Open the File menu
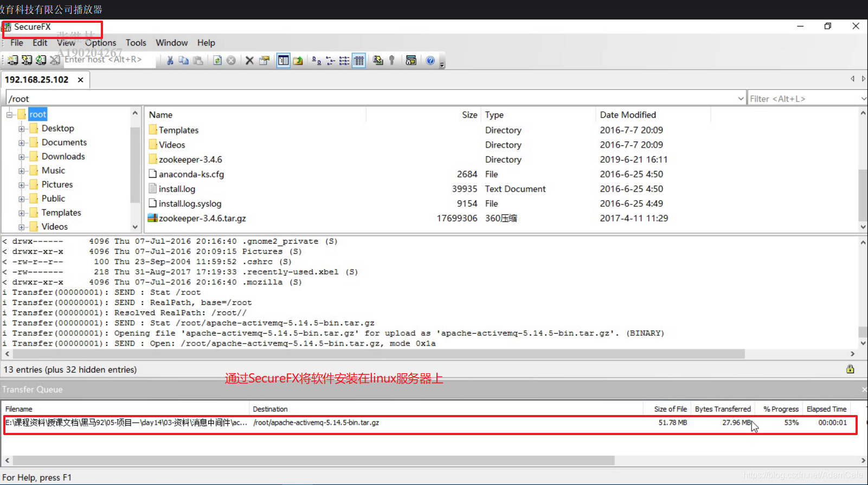This screenshot has width=868, height=485. (x=17, y=42)
